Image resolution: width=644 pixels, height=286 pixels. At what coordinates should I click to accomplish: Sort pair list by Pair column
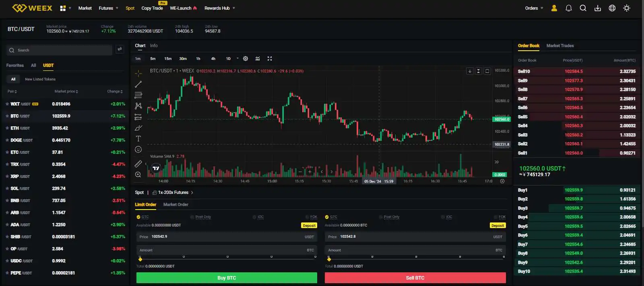click(x=12, y=91)
